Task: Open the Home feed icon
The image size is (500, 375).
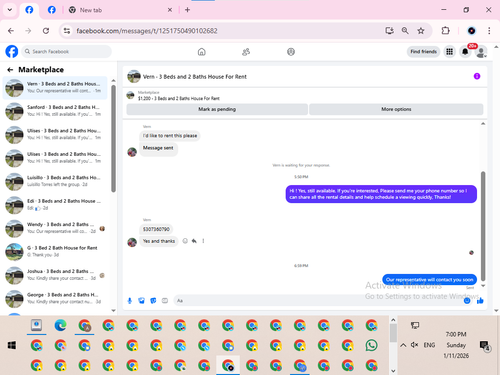Action: tap(201, 52)
